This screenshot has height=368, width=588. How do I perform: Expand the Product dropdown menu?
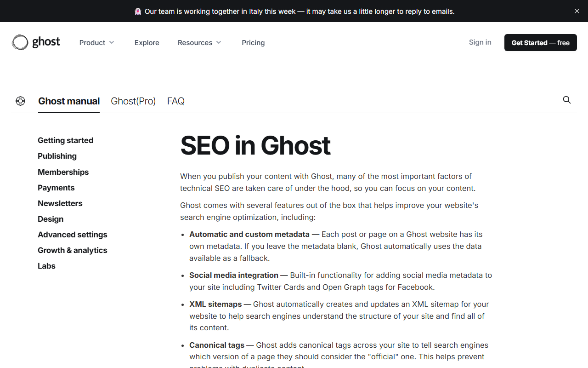pos(97,42)
